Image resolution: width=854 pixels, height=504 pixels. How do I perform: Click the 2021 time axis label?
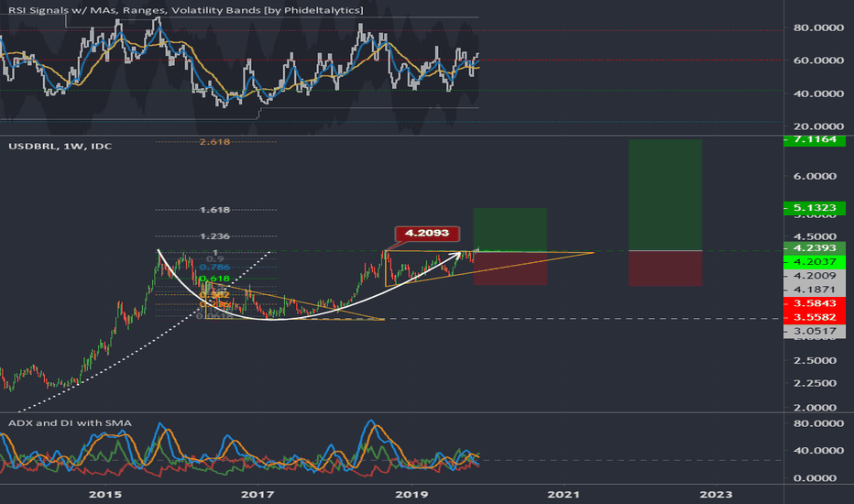coord(564,494)
